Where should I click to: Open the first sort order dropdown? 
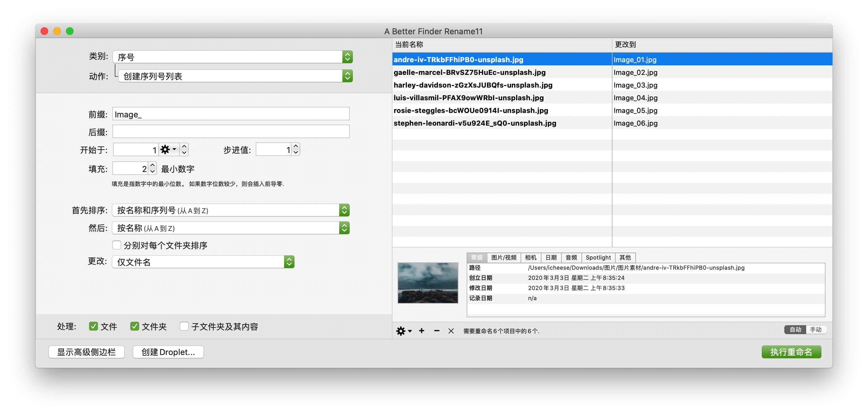click(x=230, y=210)
